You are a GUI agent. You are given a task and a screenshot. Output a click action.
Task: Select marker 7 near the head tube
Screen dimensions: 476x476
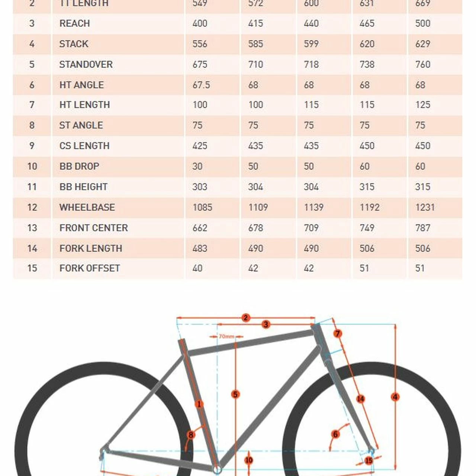coord(337,334)
